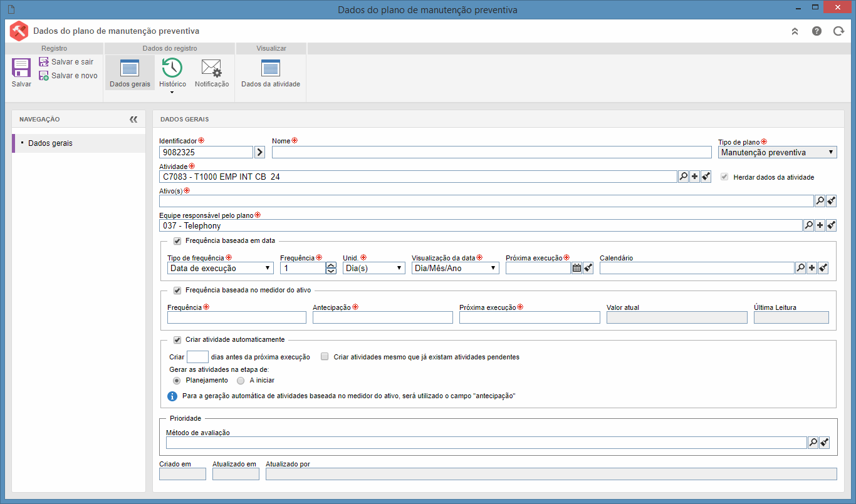Search activities with the Atividade magnifier
The height and width of the screenshot is (504, 856).
tap(683, 177)
